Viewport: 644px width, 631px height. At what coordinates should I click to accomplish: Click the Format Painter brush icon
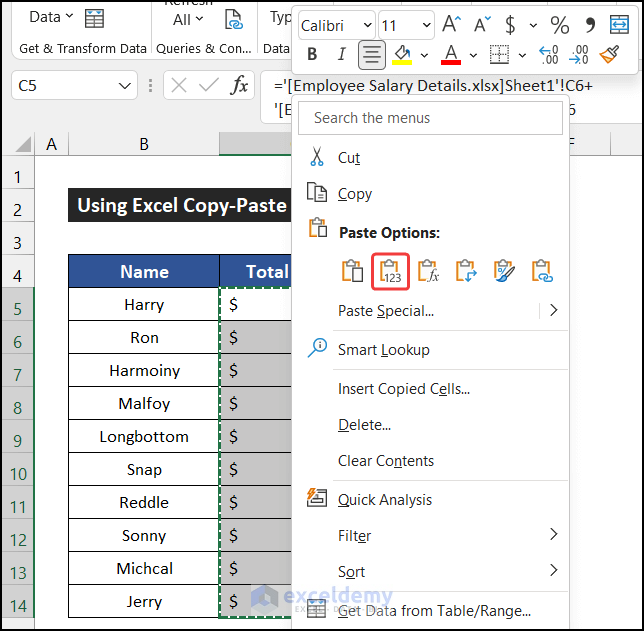click(x=609, y=54)
